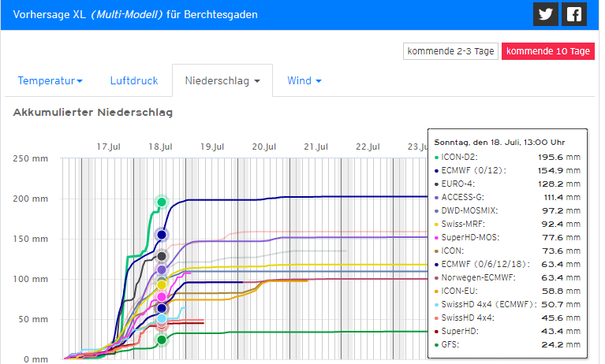Click the '24.2 mm' value in tooltip
Image resolution: width=605 pixels, height=364 pixels.
point(561,345)
